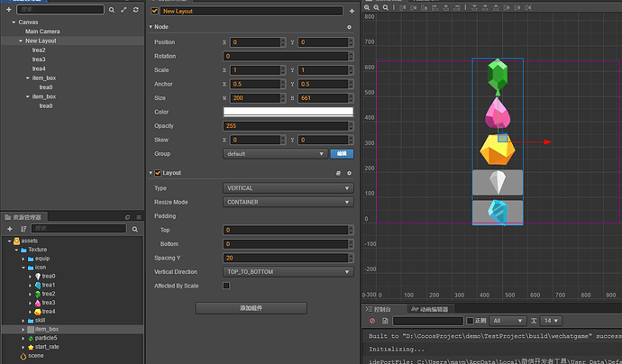Open the Resize Mode CONTAINER dropdown

point(288,202)
